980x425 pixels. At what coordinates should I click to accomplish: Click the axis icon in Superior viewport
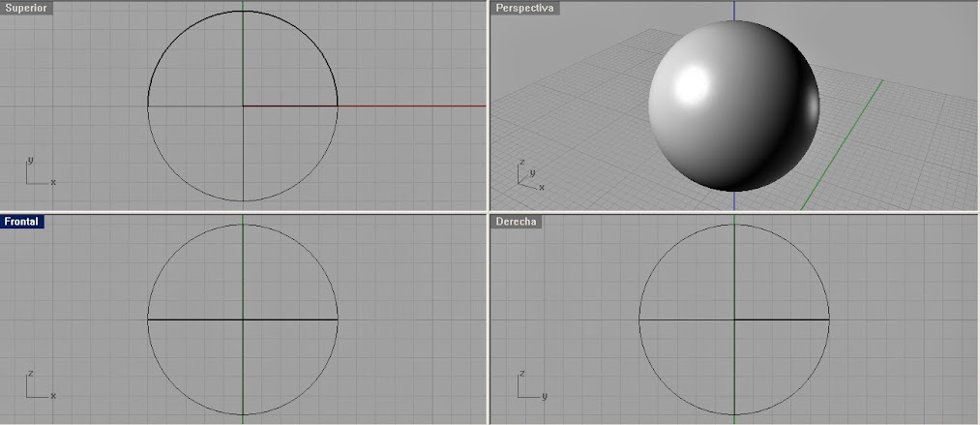pos(41,171)
